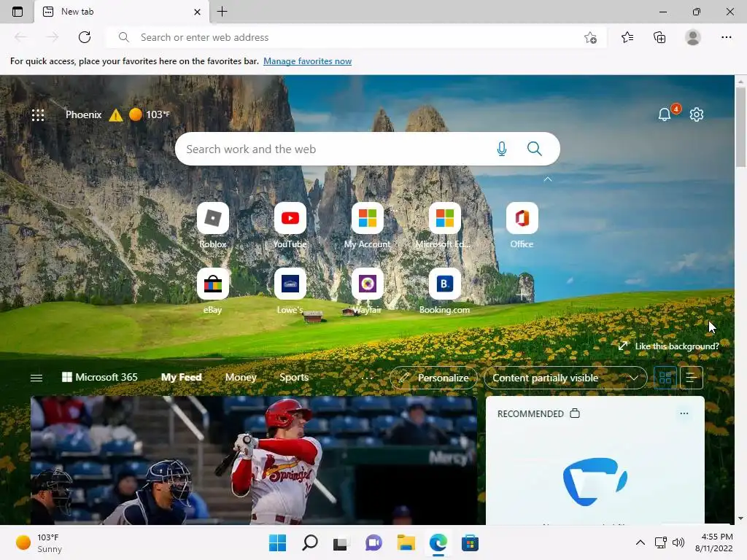Open Teams Chat on taskbar

point(373,542)
